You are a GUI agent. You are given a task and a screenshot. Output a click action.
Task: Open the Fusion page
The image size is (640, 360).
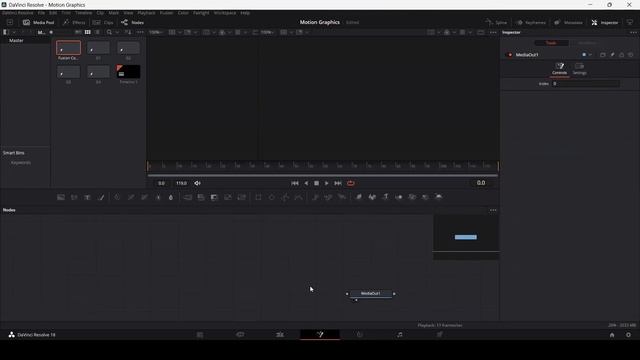point(320,335)
